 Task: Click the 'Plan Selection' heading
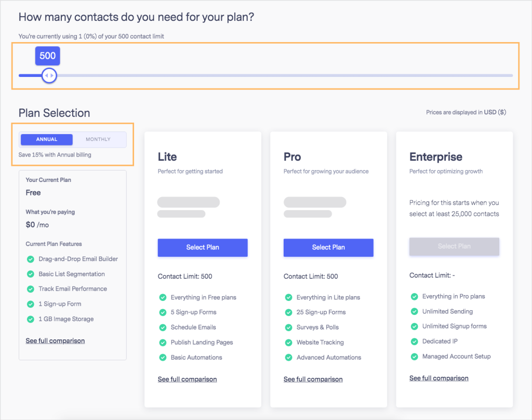[54, 113]
